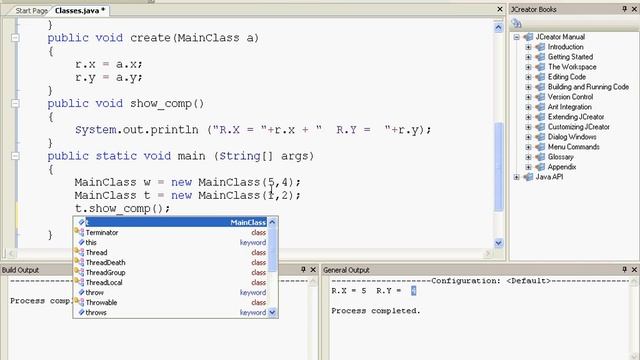640x360 pixels.
Task: Choose 't' MainClass in autocomplete list
Action: (171, 222)
